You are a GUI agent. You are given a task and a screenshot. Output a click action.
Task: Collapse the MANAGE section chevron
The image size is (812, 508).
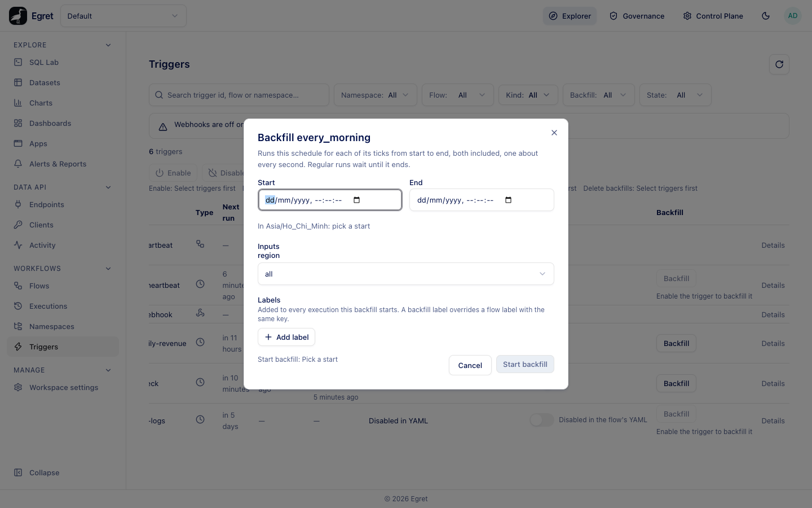point(108,370)
